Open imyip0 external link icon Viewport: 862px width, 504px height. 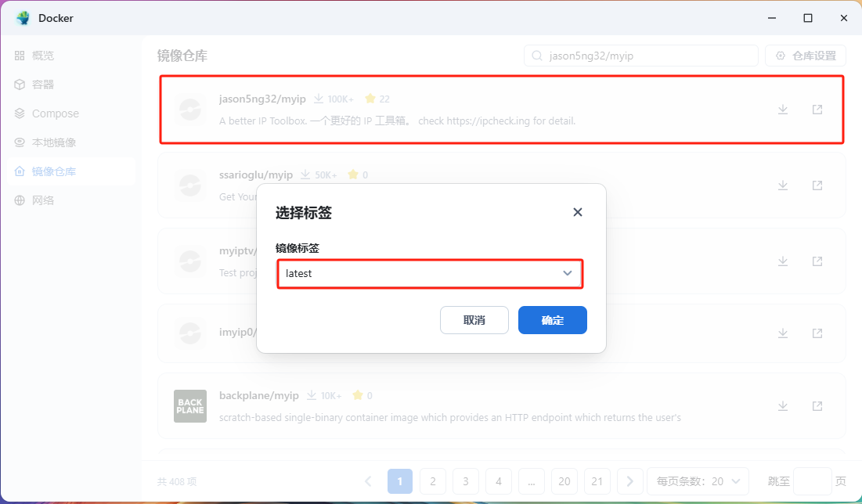(817, 333)
